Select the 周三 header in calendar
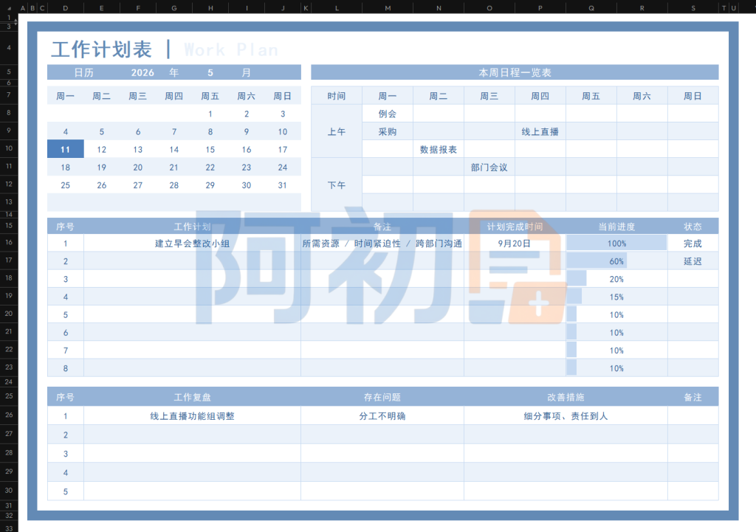 pyautogui.click(x=138, y=96)
